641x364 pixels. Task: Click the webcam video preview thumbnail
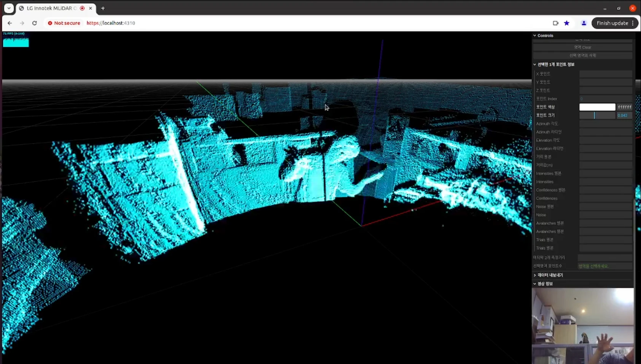coord(583,326)
